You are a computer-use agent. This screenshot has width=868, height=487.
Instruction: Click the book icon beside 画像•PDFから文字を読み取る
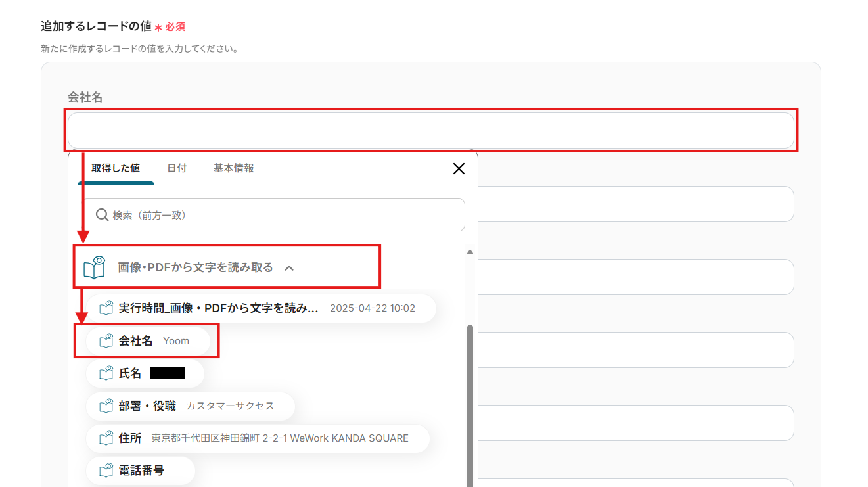(95, 267)
